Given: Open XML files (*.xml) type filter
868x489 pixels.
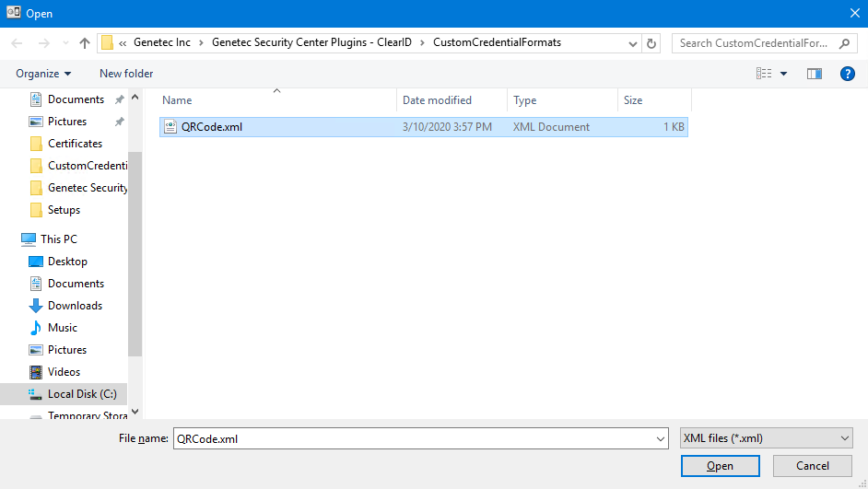Looking at the screenshot, I should [766, 438].
